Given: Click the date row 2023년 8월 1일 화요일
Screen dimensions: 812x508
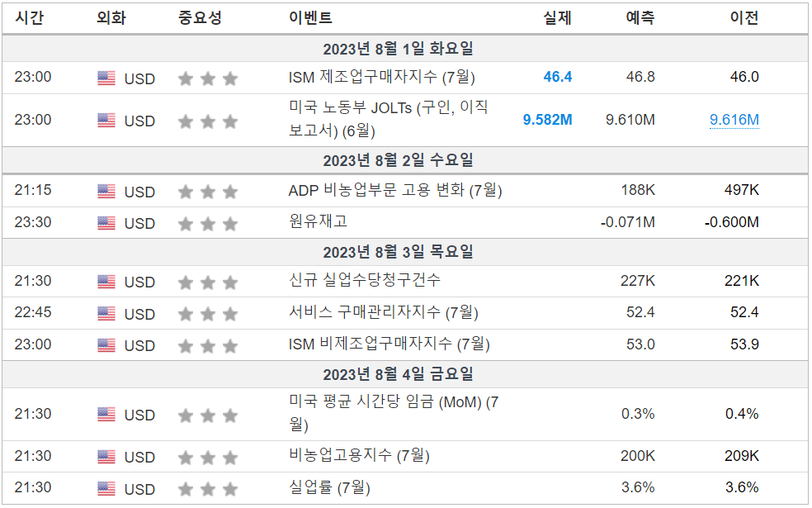Looking at the screenshot, I should click(405, 49).
